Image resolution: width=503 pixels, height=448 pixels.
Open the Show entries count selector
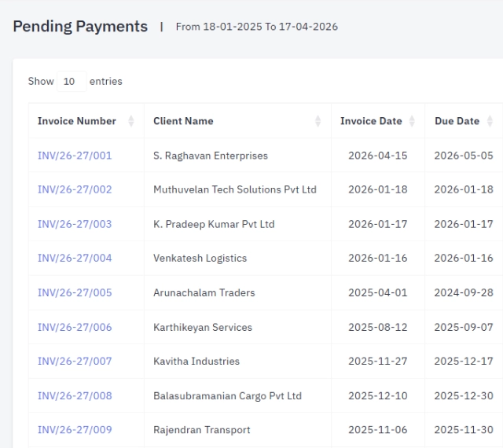coord(72,81)
